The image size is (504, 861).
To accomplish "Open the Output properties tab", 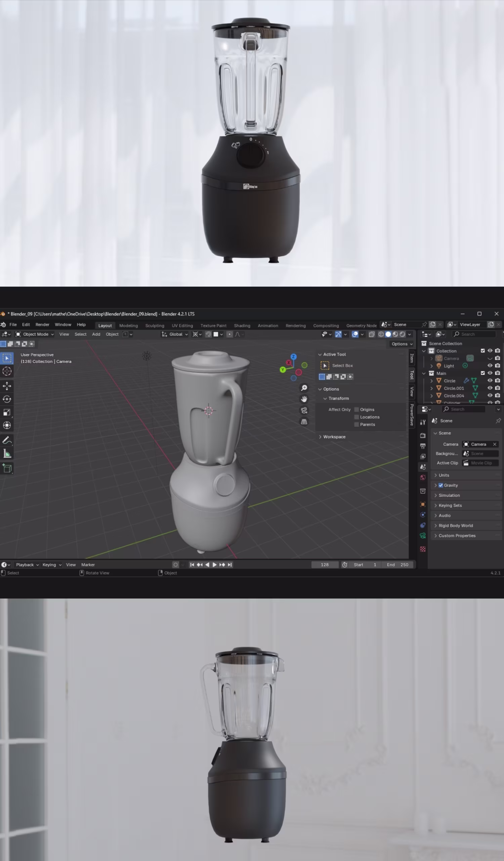I will pos(423,446).
